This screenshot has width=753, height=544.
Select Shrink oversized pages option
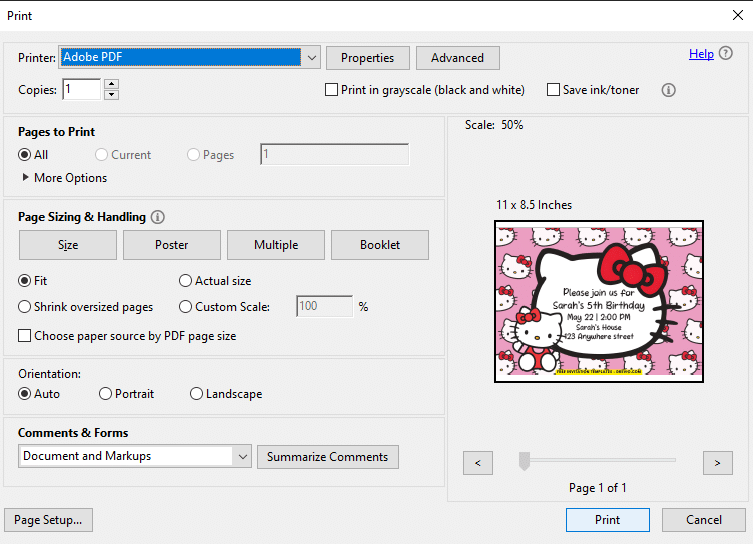click(24, 306)
